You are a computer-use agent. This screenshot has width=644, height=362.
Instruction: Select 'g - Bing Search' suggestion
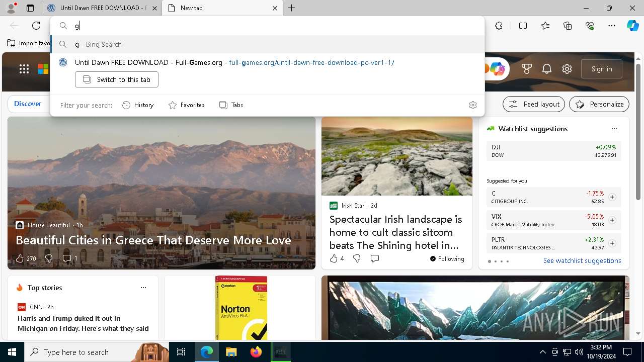point(267,44)
